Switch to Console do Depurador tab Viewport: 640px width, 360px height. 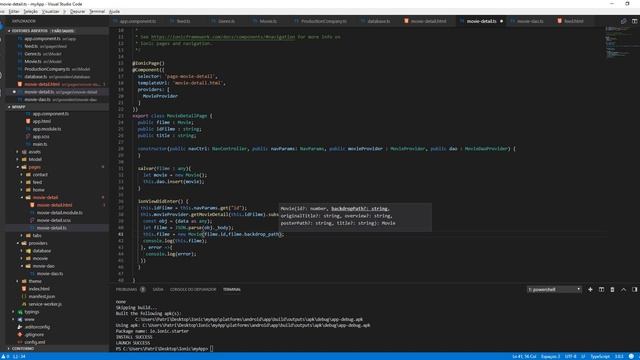193,289
